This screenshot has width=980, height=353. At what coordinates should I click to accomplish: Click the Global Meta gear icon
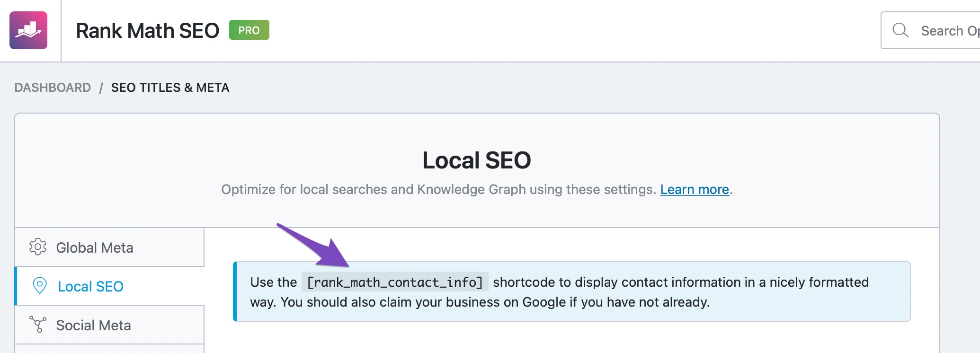[x=38, y=247]
